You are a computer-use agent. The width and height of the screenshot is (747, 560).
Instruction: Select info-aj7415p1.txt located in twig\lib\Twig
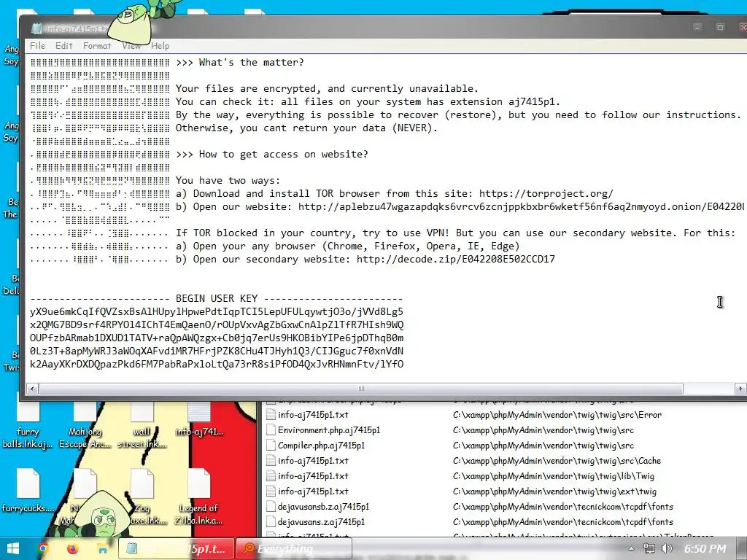click(313, 475)
